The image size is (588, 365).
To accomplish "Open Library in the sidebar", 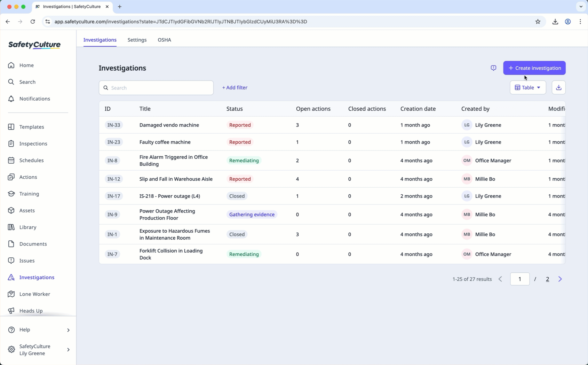I will [27, 227].
